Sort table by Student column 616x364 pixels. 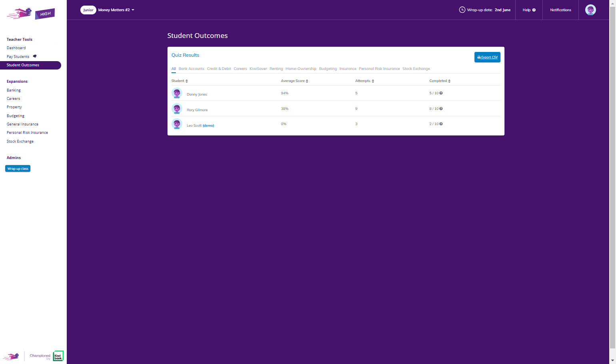click(179, 81)
